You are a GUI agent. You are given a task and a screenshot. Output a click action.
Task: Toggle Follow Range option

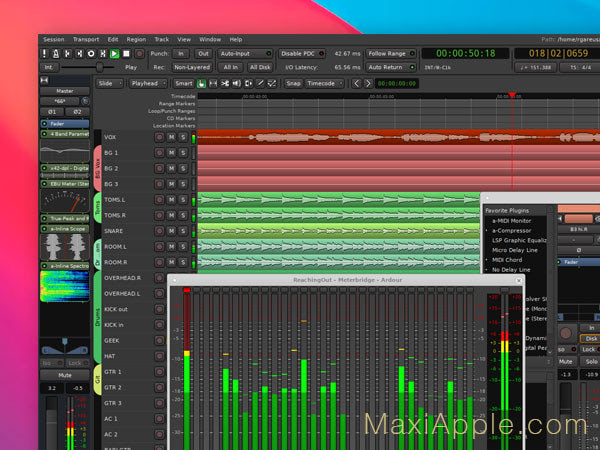[x=391, y=54]
